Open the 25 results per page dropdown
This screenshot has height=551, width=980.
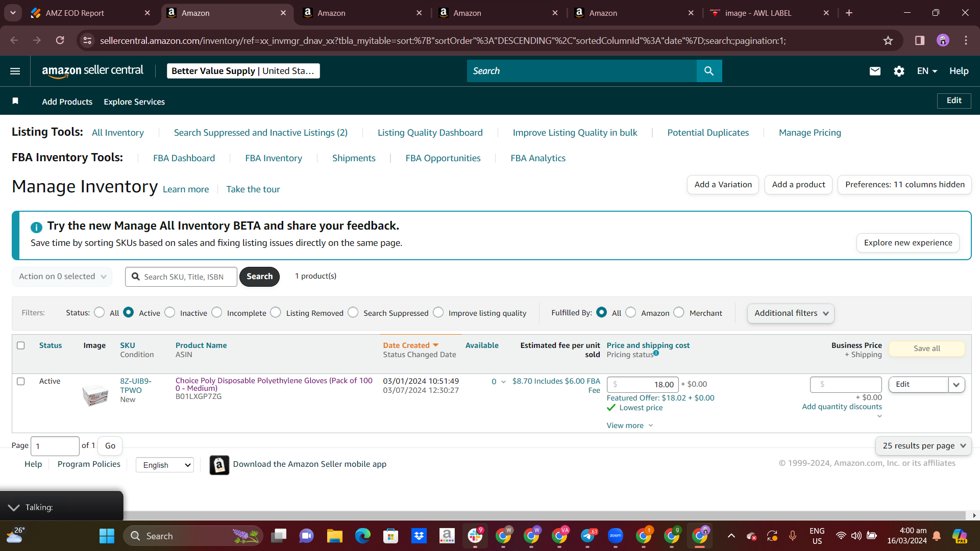[923, 446]
